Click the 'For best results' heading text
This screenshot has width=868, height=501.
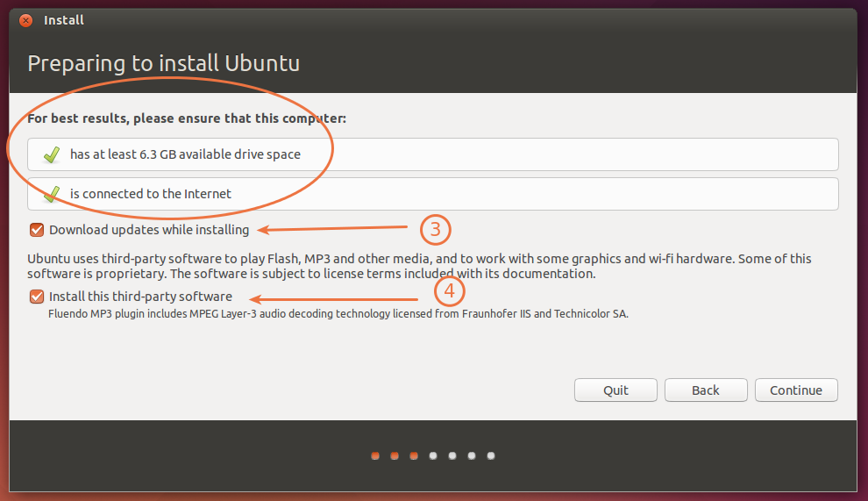pos(187,118)
